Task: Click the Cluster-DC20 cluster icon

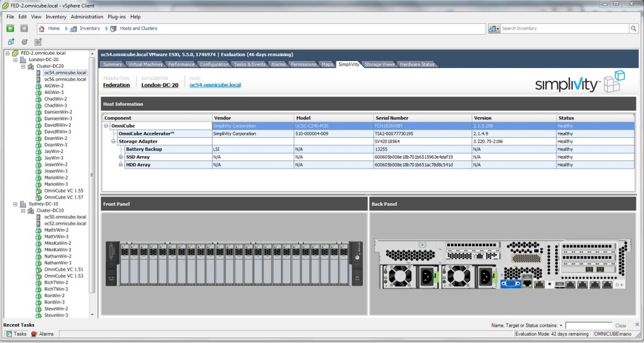Action: (31, 66)
